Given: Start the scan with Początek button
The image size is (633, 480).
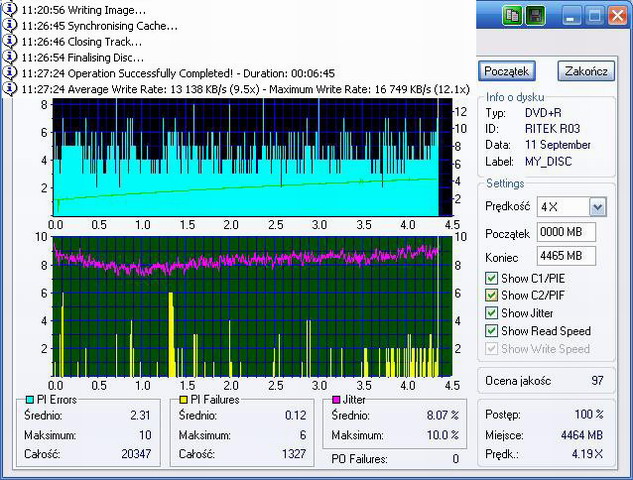Looking at the screenshot, I should (x=507, y=71).
